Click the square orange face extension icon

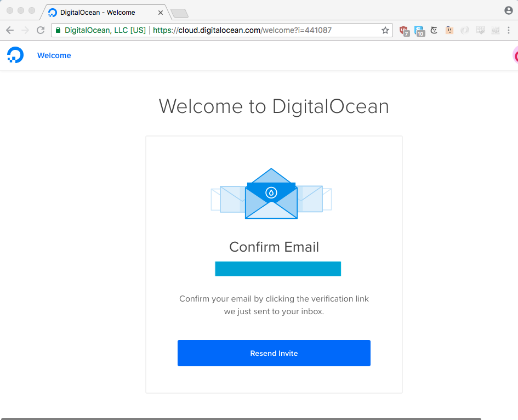[449, 31]
